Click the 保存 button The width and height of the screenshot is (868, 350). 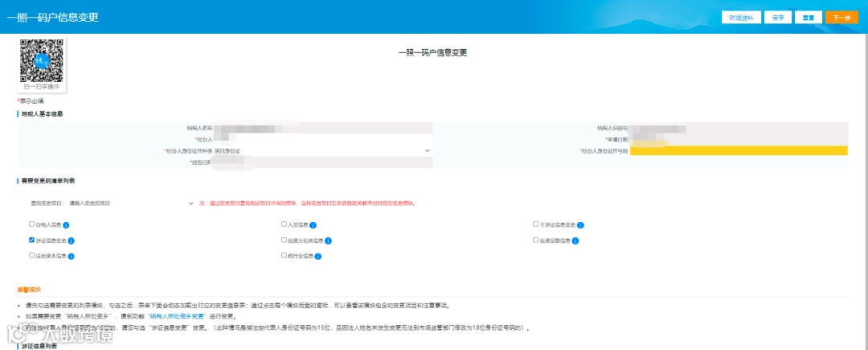click(778, 17)
